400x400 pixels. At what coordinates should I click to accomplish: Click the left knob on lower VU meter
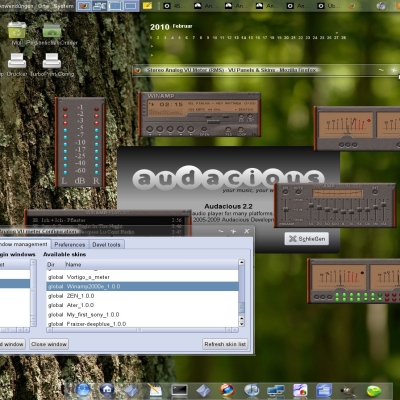pos(317,297)
